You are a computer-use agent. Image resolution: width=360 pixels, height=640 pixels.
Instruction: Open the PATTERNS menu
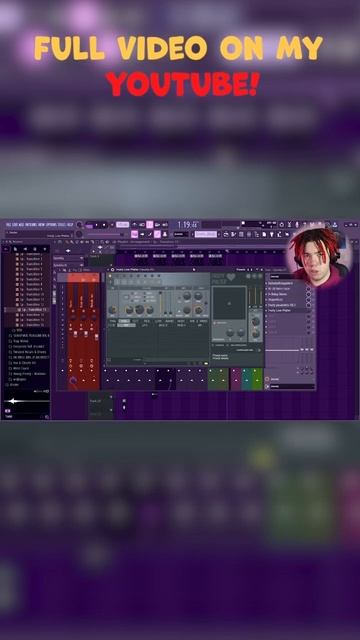(x=31, y=224)
